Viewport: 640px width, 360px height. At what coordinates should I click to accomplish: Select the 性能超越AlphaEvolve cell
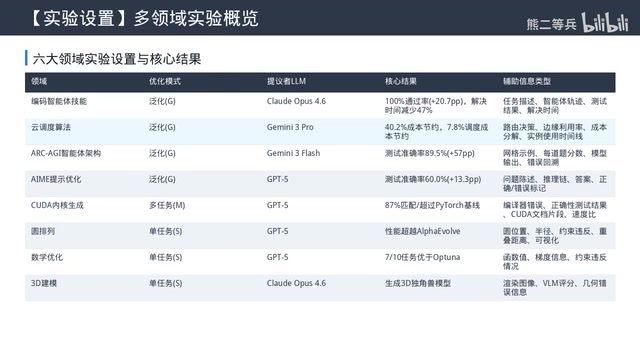click(422, 231)
